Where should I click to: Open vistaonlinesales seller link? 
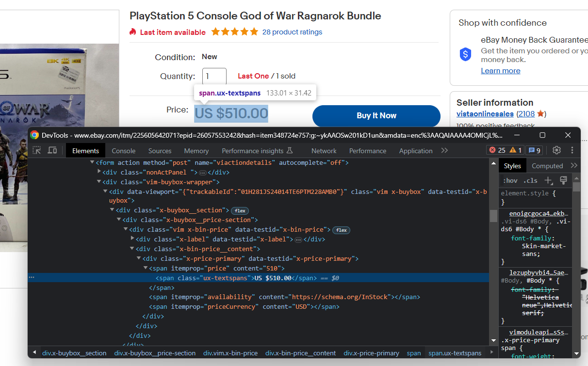pos(485,114)
